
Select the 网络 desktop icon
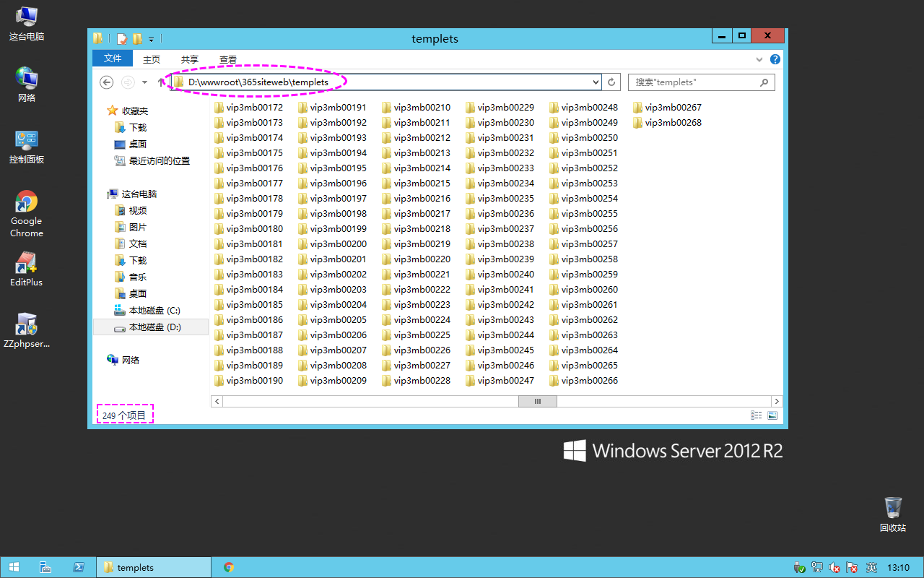(27, 85)
